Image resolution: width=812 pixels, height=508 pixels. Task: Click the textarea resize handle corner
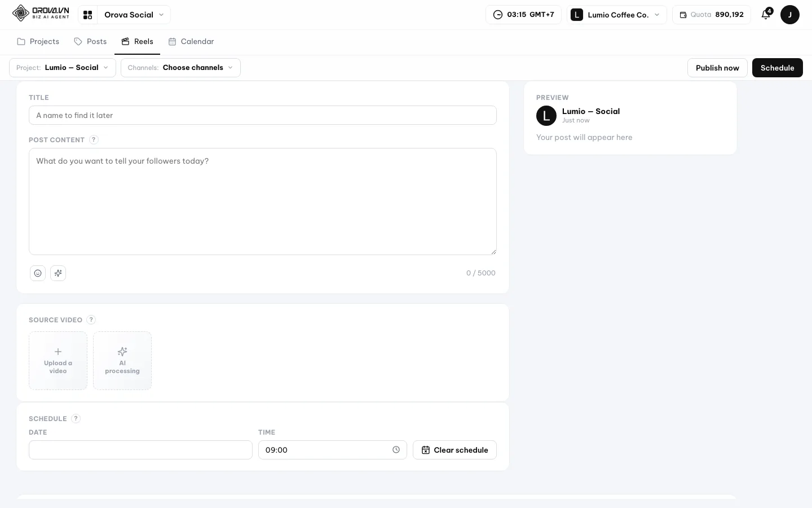pyautogui.click(x=493, y=252)
